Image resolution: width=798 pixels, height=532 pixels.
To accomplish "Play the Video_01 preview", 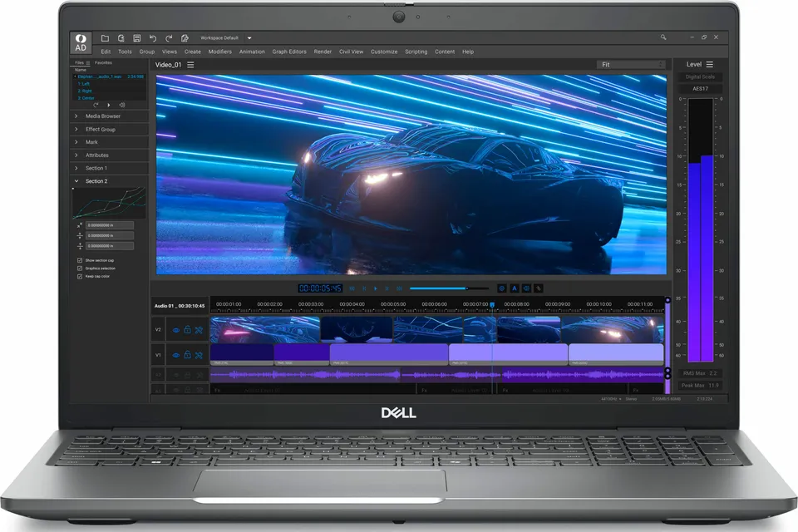I will click(x=376, y=288).
